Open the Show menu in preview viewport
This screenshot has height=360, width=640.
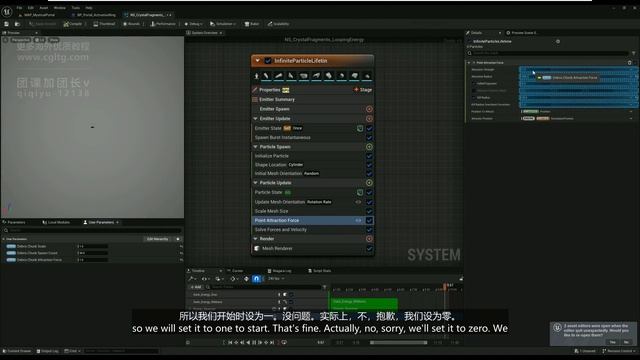(53, 40)
